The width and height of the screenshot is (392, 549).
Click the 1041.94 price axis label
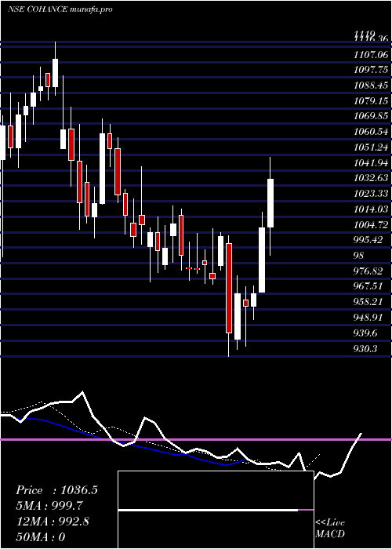click(371, 162)
